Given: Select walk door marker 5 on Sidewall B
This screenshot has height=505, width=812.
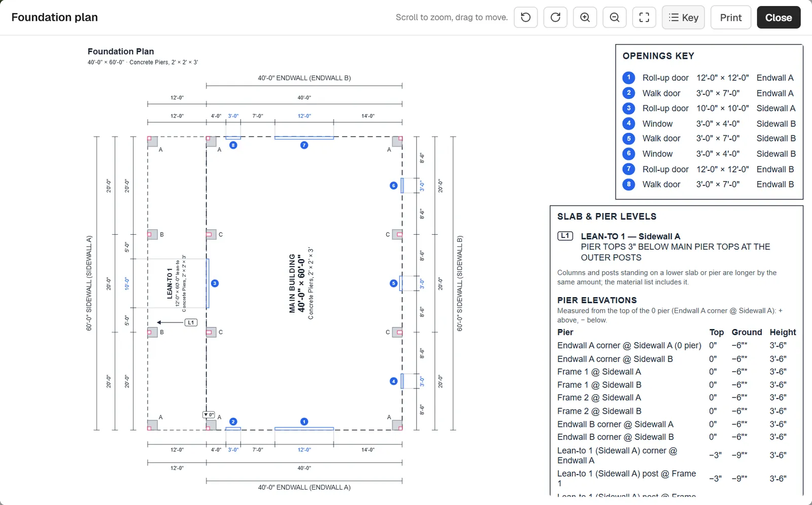Looking at the screenshot, I should click(393, 283).
